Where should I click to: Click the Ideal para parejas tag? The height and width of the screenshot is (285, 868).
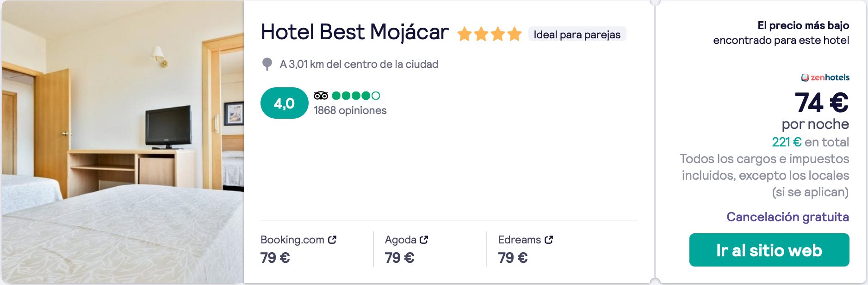(x=577, y=35)
